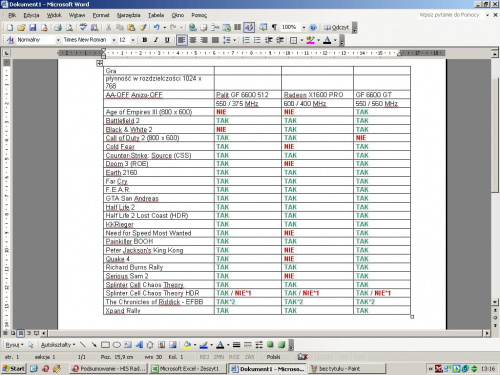This screenshot has width=500, height=375.
Task: Toggle the paragraph marks icon
Action: pyautogui.click(x=274, y=27)
